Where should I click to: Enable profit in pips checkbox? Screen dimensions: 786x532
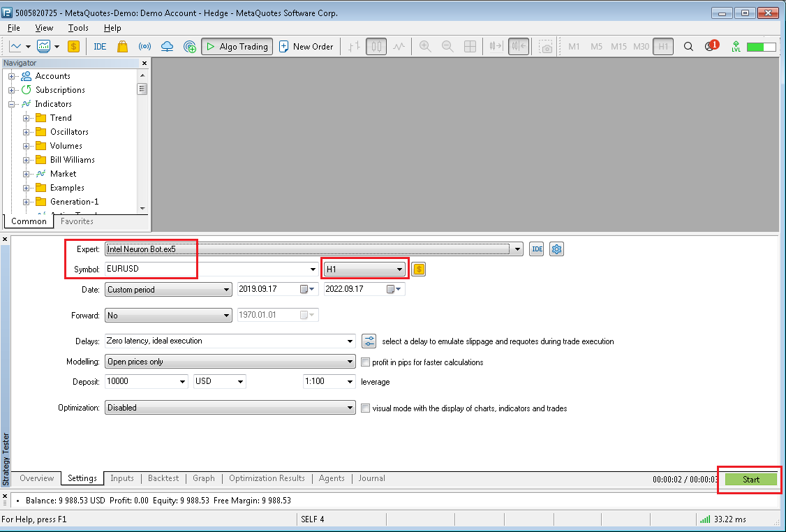[x=366, y=362]
